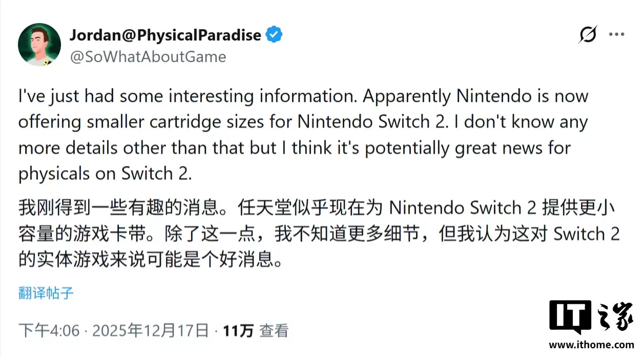Viewport: 644px width, 357px height.
Task: Show original post text by clicking translation link
Action: pyautogui.click(x=46, y=292)
